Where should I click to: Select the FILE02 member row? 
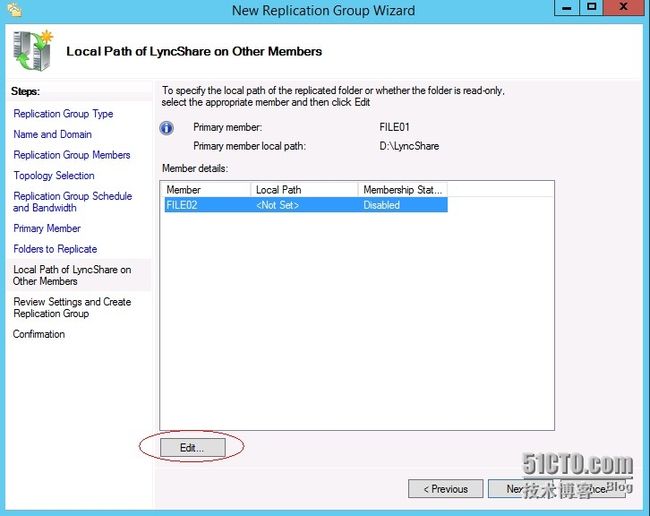pyautogui.click(x=306, y=205)
